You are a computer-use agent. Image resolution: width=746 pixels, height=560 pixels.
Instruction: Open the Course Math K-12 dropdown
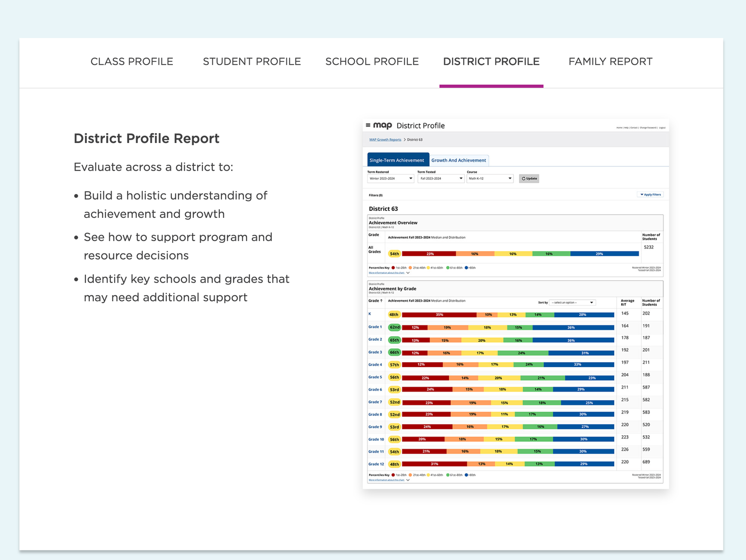490,178
